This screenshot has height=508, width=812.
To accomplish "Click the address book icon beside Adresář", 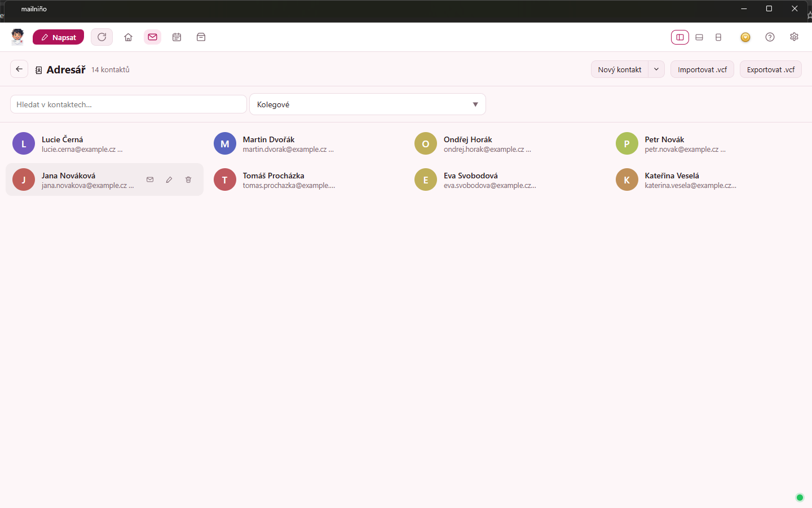I will pyautogui.click(x=38, y=70).
